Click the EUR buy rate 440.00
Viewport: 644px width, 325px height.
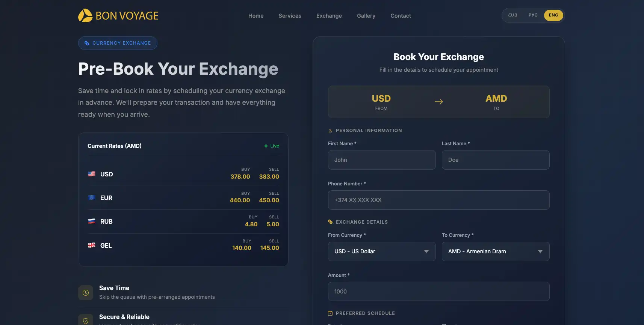[x=240, y=200]
